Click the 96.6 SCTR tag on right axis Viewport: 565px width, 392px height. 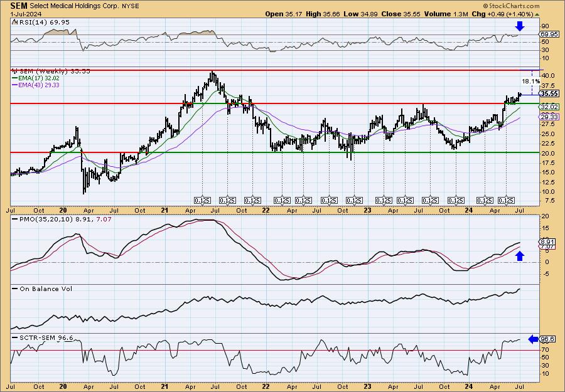[547, 339]
